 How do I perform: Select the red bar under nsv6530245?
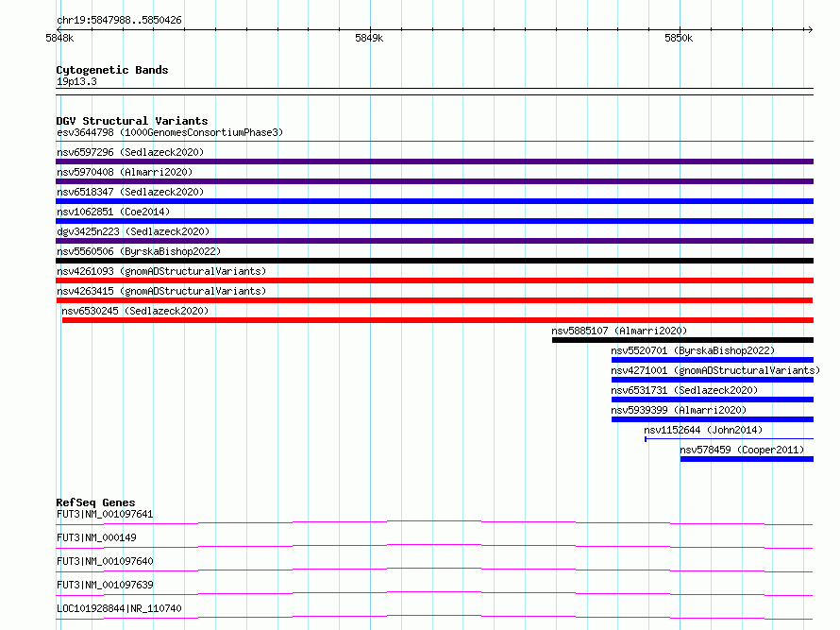pos(438,320)
